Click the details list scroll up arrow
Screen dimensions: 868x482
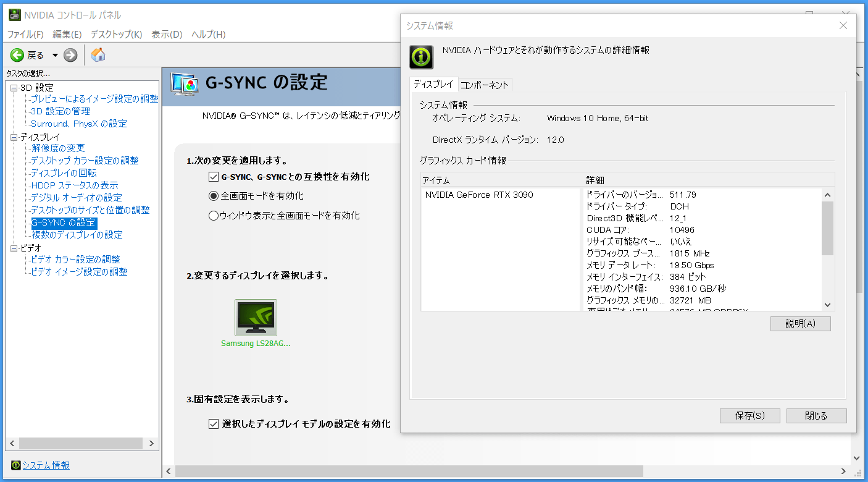tap(828, 195)
